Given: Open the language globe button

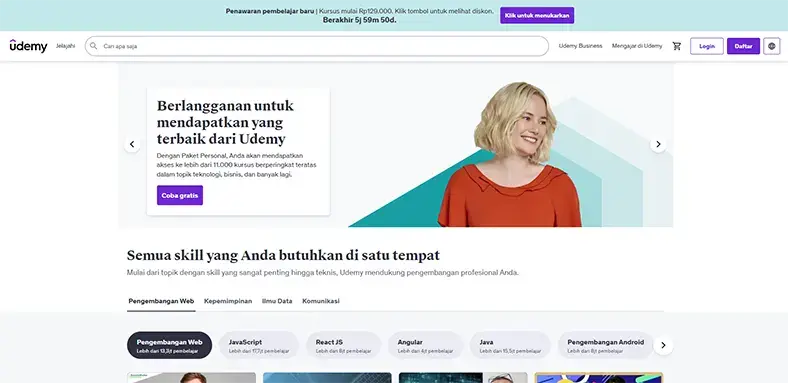Looking at the screenshot, I should click(771, 46).
